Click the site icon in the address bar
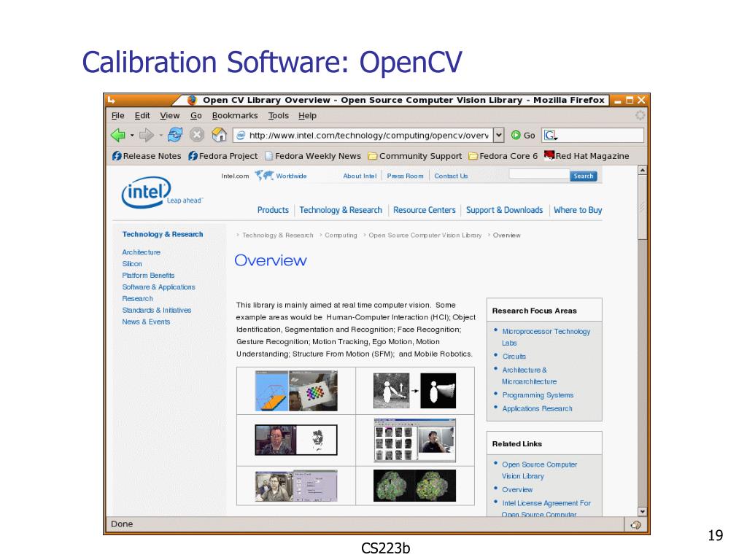Image resolution: width=747 pixels, height=560 pixels. pyautogui.click(x=241, y=135)
